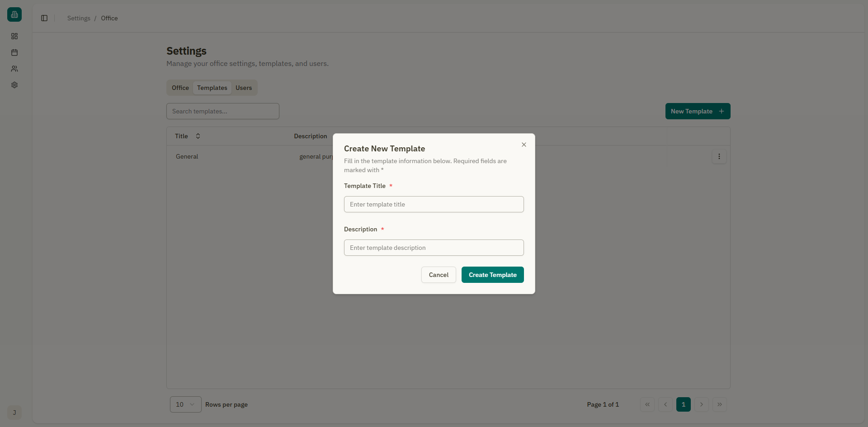Viewport: 868px width, 427px height.
Task: Go to previous page with left chevron
Action: tap(665, 404)
